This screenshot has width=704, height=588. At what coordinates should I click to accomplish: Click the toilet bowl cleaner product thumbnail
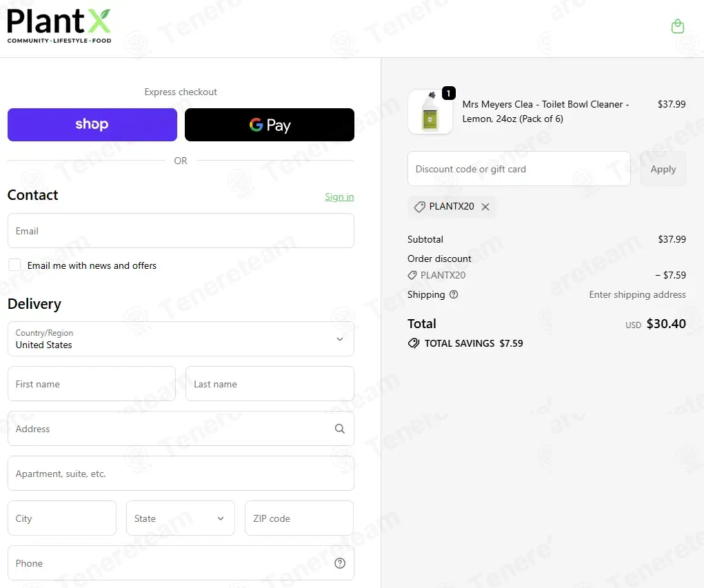tap(430, 111)
